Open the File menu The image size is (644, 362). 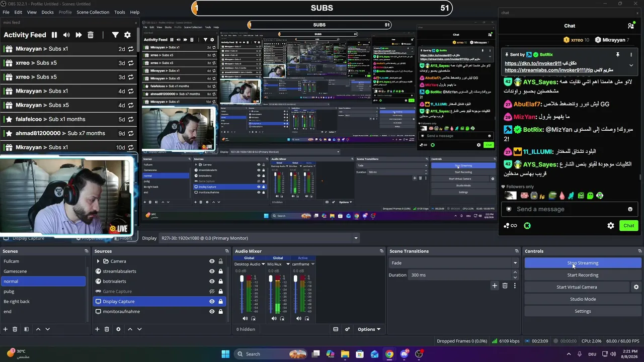[x=6, y=12]
